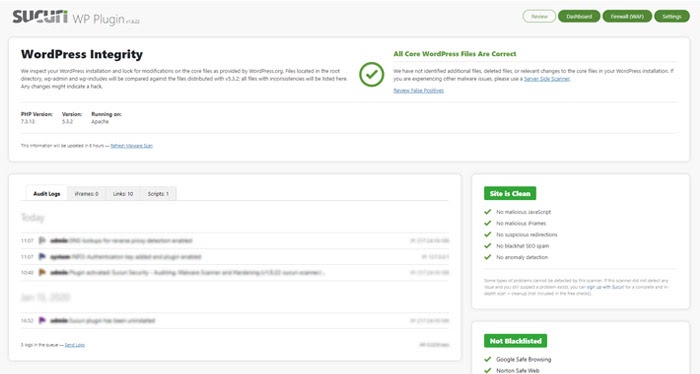The image size is (700, 374).
Task: Open the Review button
Action: (539, 17)
